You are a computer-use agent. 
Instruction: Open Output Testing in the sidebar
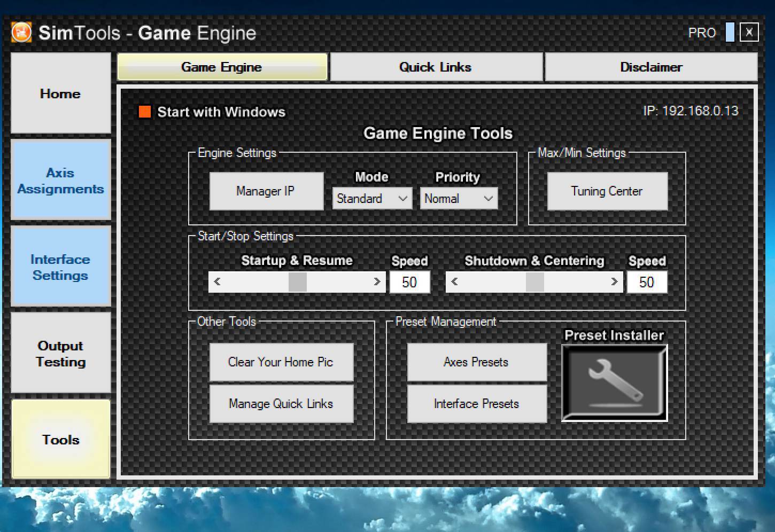60,353
